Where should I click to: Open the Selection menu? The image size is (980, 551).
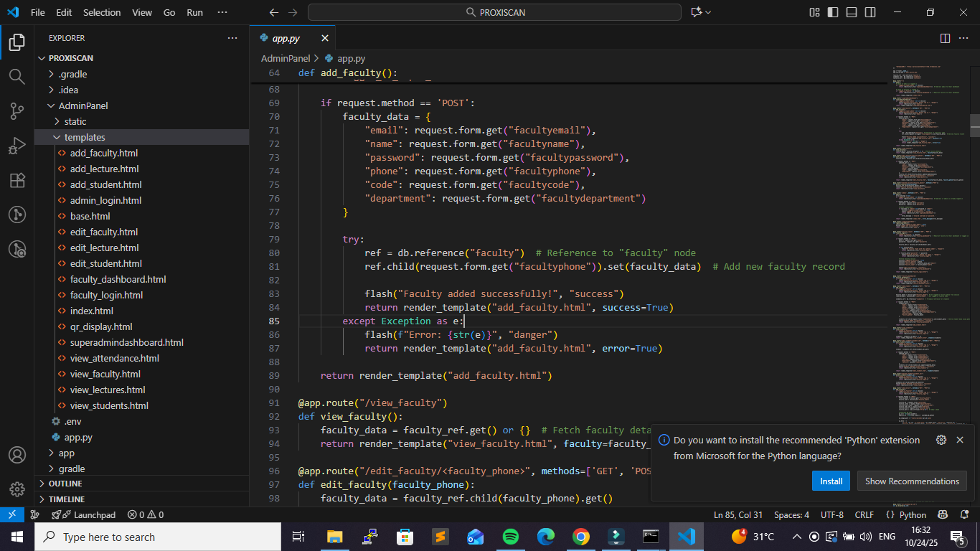102,12
